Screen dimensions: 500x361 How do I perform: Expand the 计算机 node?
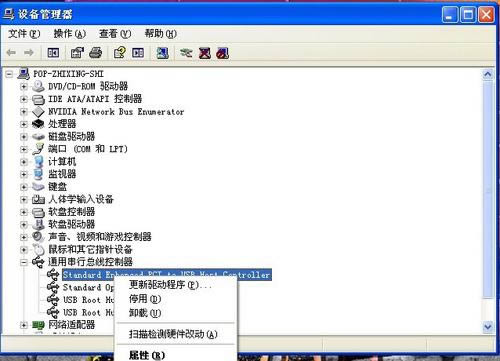click(x=23, y=162)
